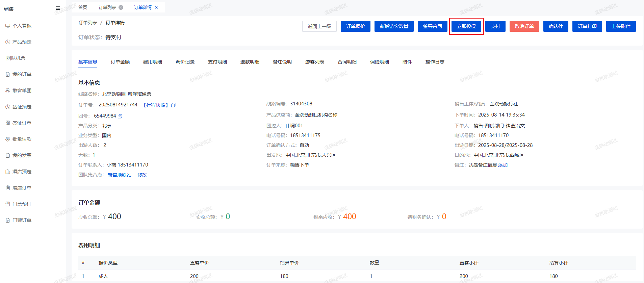Click 返回上一级 button
This screenshot has width=644, height=283.
coord(319,26)
